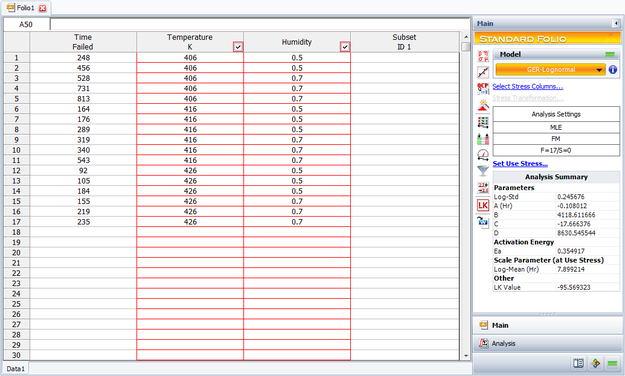Select the Data1 sheet tab
Screen dimensions: 625x376
16,369
